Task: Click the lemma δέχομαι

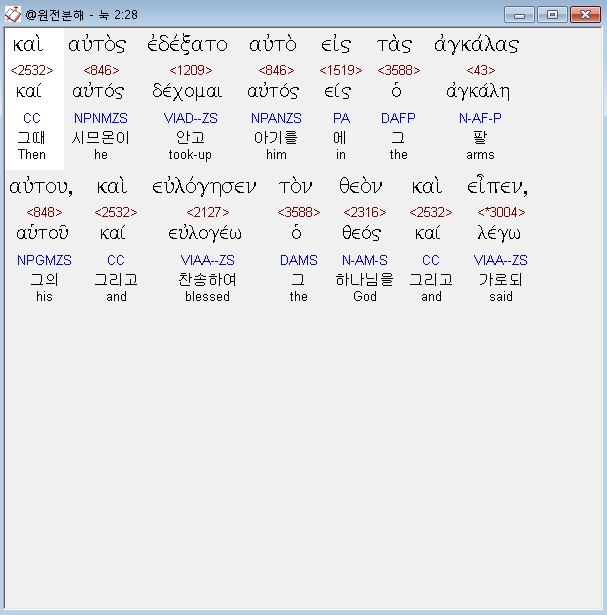Action: 187,92
